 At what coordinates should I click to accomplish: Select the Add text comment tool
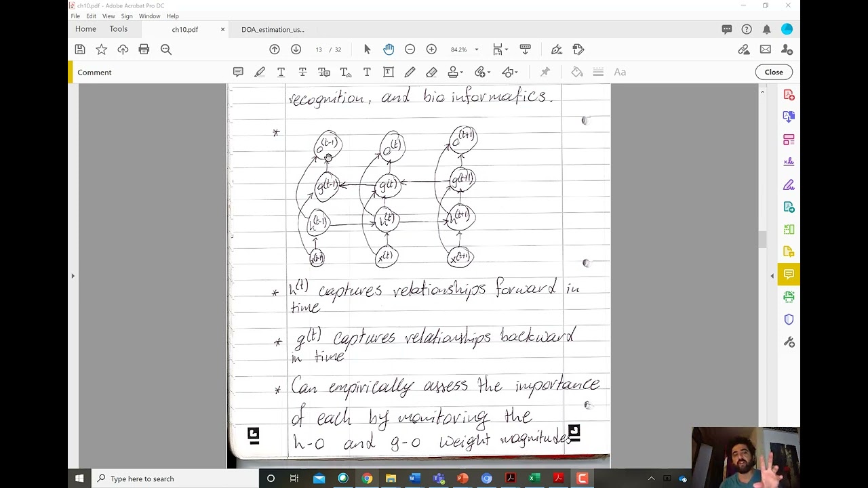pyautogui.click(x=367, y=72)
